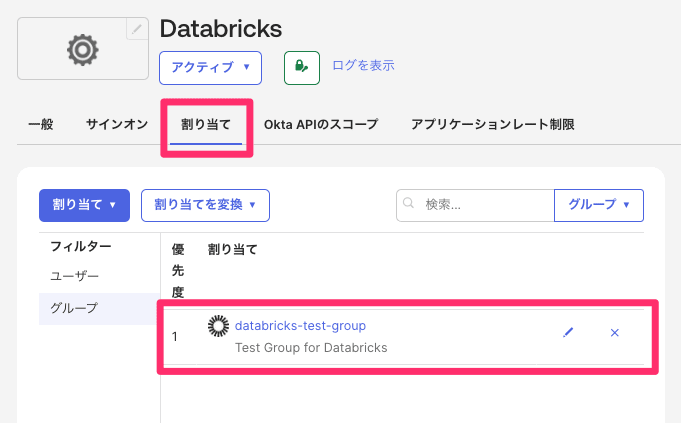Open the アクティブ status dropdown

point(210,68)
